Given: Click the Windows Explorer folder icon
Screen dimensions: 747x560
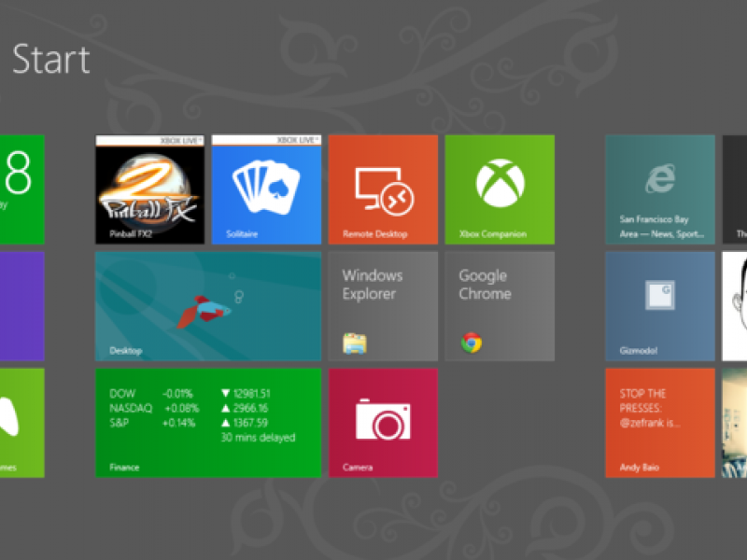Looking at the screenshot, I should pyautogui.click(x=355, y=343).
